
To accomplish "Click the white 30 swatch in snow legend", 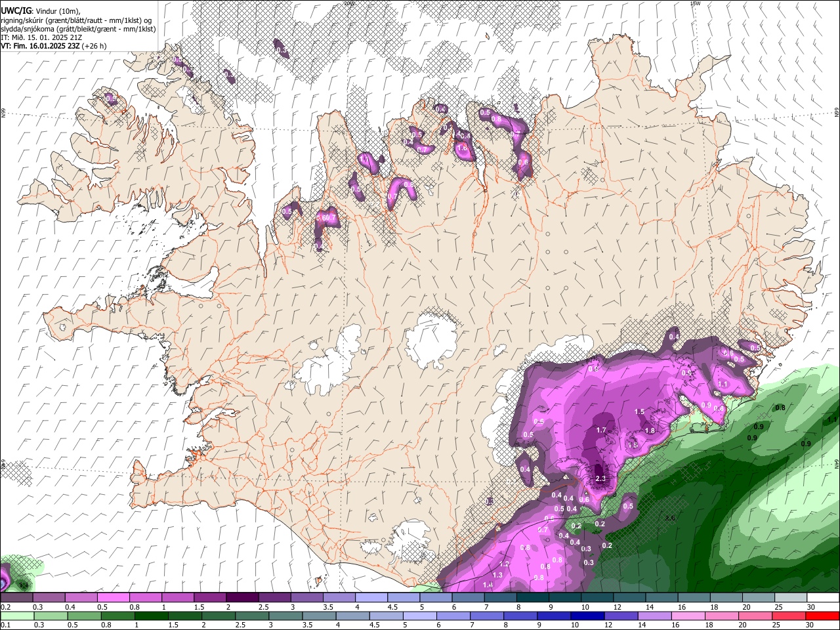I will coord(823,597).
